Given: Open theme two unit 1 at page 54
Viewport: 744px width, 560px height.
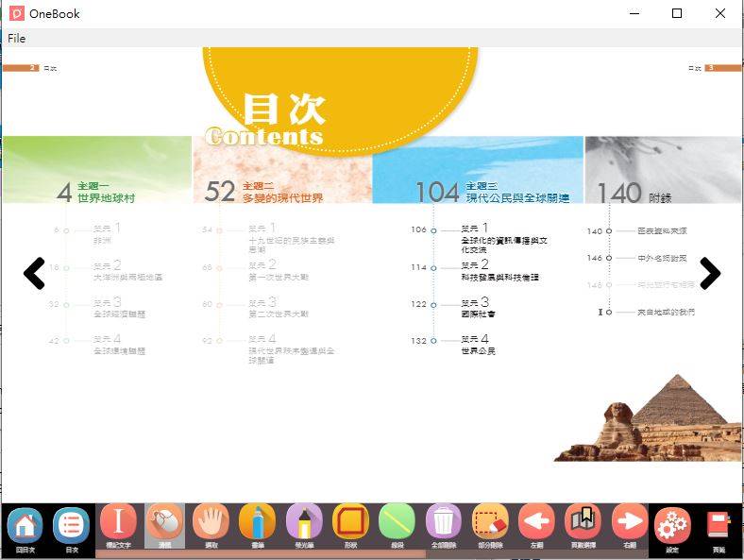Looking at the screenshot, I should pos(268,239).
